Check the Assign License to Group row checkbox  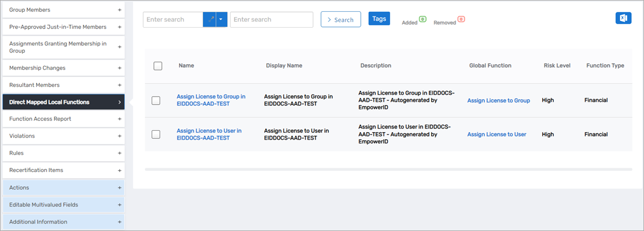[x=156, y=100]
